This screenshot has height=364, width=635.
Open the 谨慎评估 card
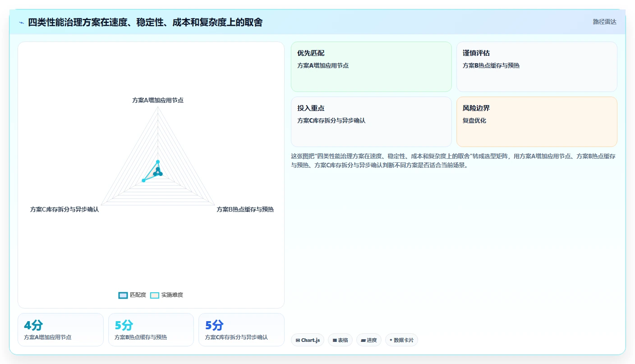[x=537, y=67]
